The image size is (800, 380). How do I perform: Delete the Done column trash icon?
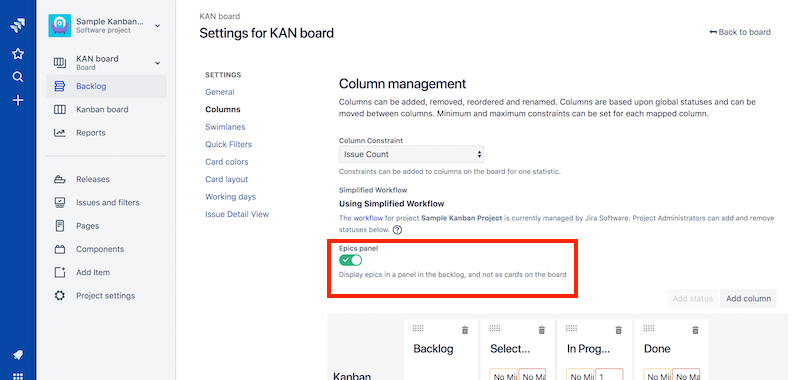[695, 330]
